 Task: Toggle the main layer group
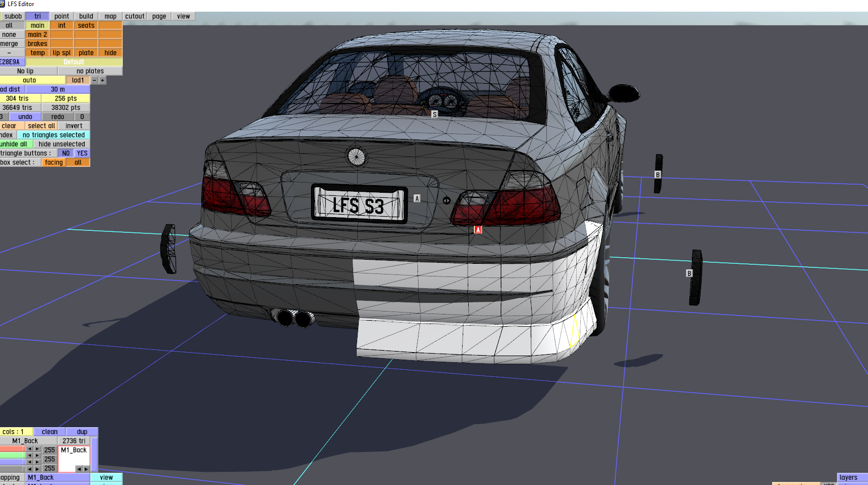38,25
